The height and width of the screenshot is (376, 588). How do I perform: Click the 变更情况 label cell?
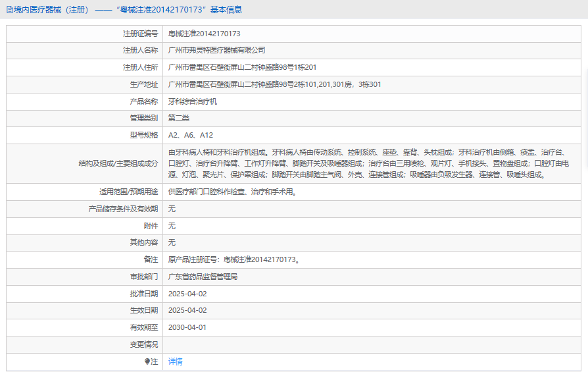click(x=85, y=344)
